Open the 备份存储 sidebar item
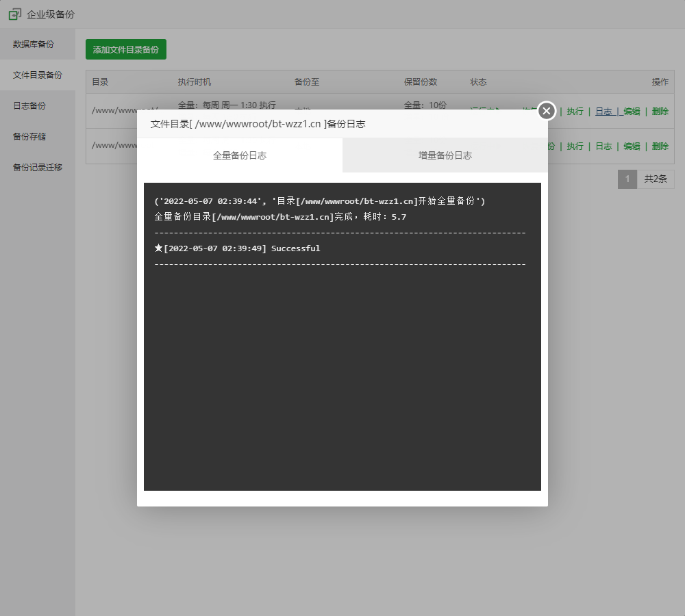 coord(29,137)
